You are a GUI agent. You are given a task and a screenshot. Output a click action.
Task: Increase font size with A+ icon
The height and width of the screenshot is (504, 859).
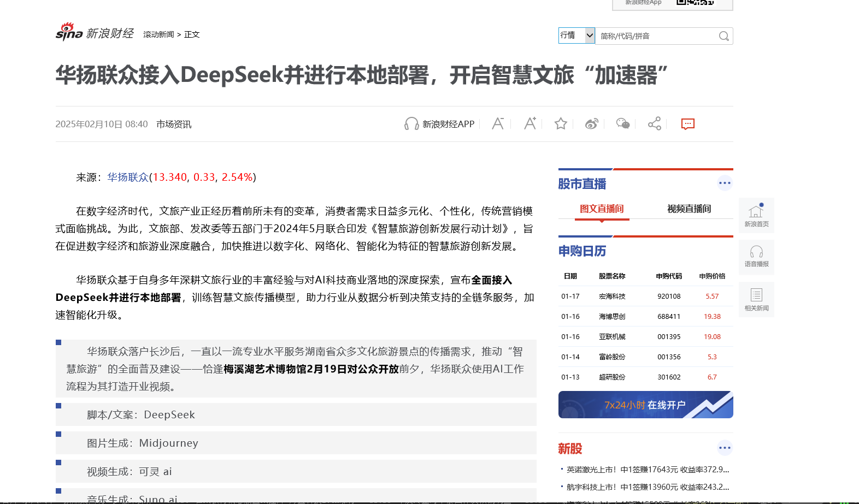pos(529,124)
